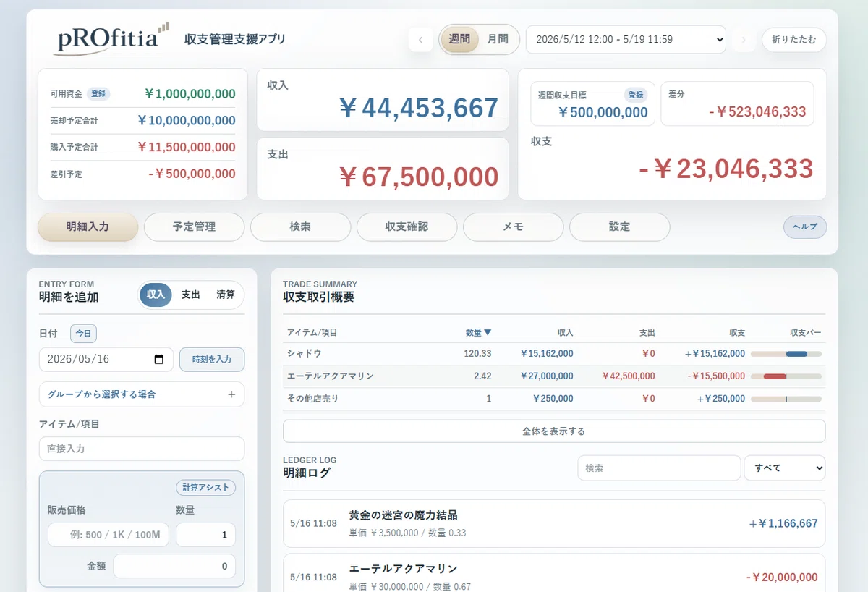Expand グループから選択する場合 section
The width and height of the screenshot is (868, 592).
[x=142, y=394]
